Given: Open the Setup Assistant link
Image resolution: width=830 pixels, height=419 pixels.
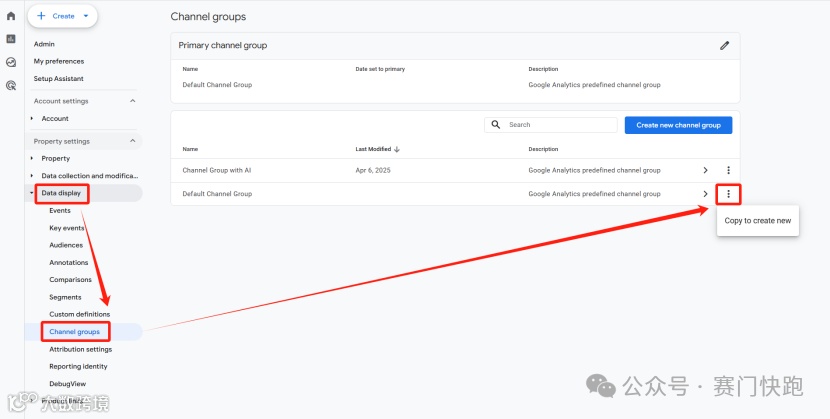Looking at the screenshot, I should point(59,79).
